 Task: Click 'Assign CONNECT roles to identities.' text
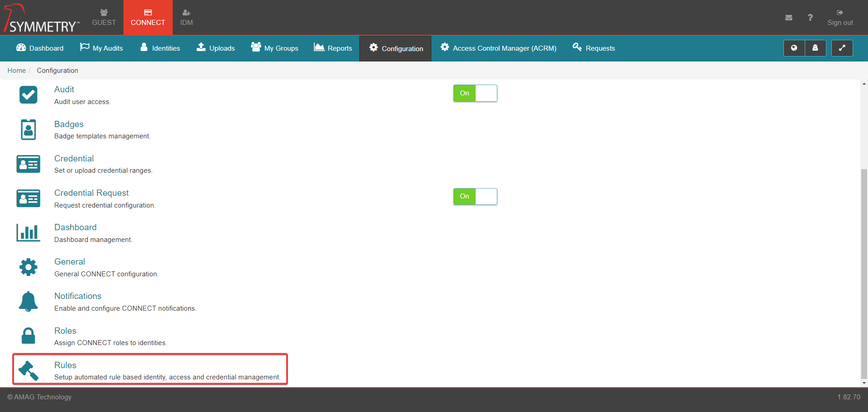tap(111, 343)
